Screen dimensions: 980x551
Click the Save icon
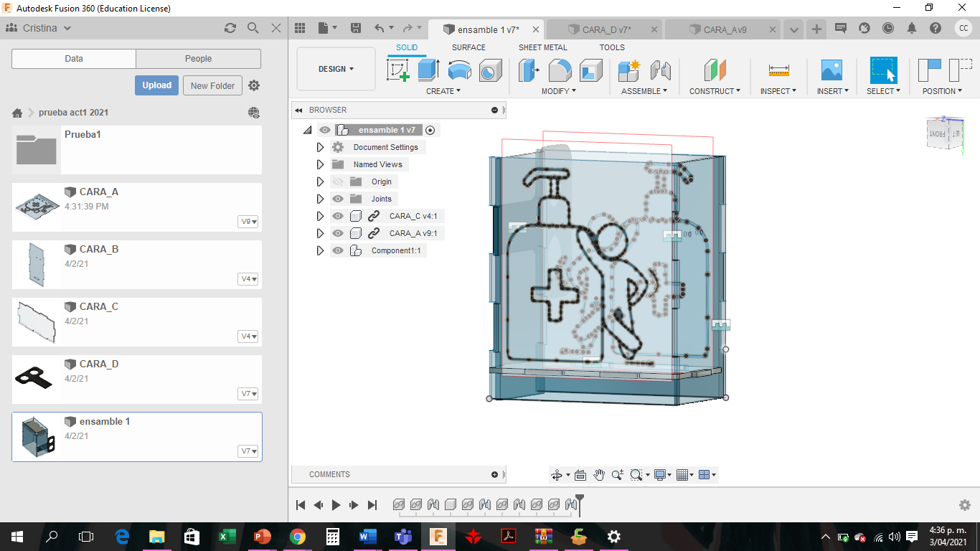[x=356, y=28]
